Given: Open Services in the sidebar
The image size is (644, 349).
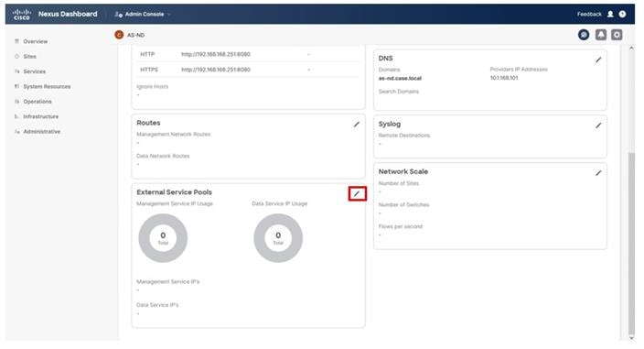Looking at the screenshot, I should [x=35, y=71].
